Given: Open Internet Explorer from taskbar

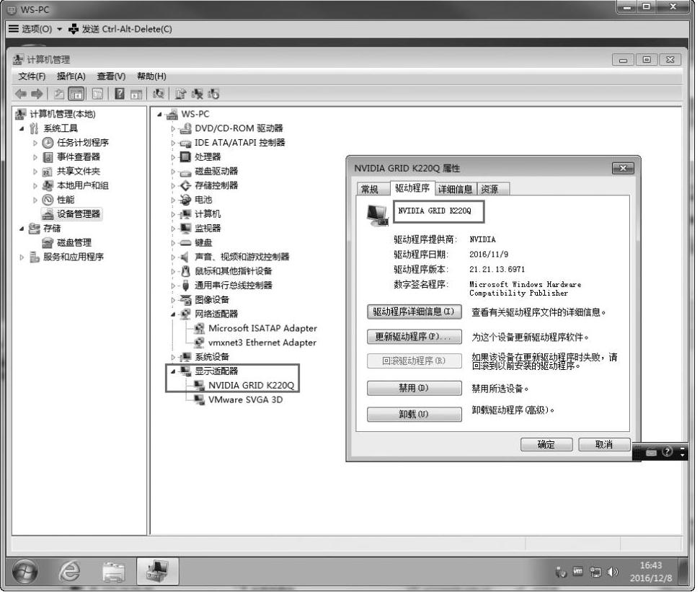Looking at the screenshot, I should coord(70,572).
